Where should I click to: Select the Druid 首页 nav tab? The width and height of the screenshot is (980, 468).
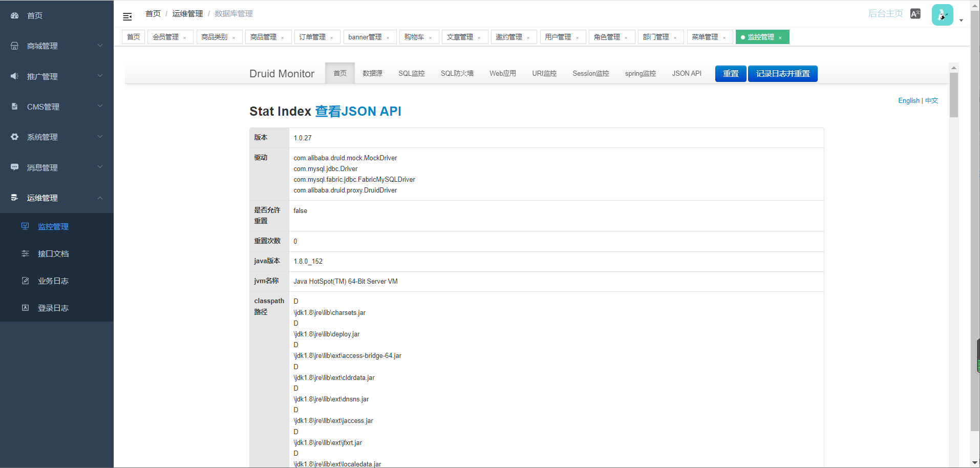point(340,73)
